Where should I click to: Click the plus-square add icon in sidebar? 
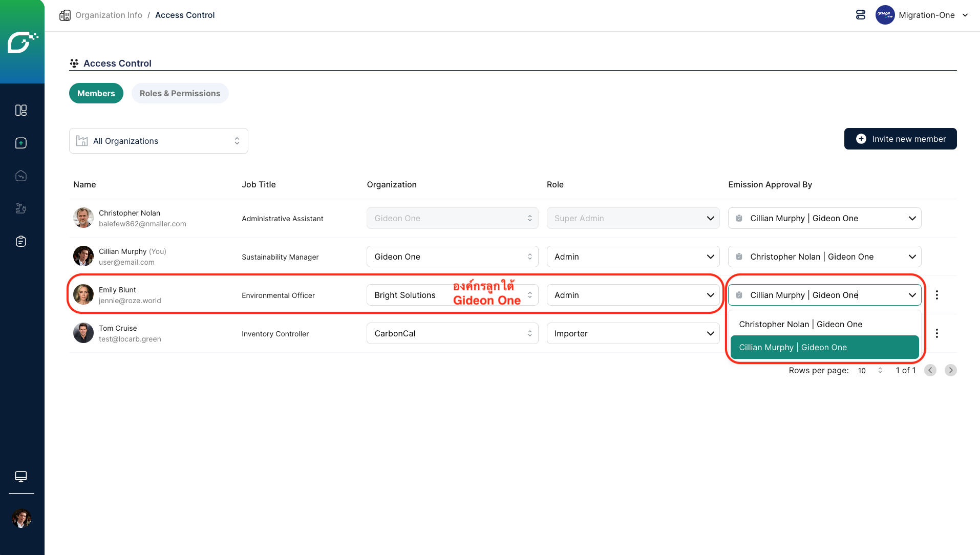pyautogui.click(x=21, y=143)
